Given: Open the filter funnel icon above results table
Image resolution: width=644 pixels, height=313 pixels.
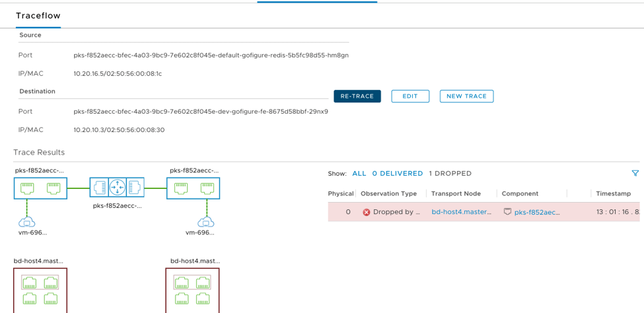Looking at the screenshot, I should [x=635, y=174].
